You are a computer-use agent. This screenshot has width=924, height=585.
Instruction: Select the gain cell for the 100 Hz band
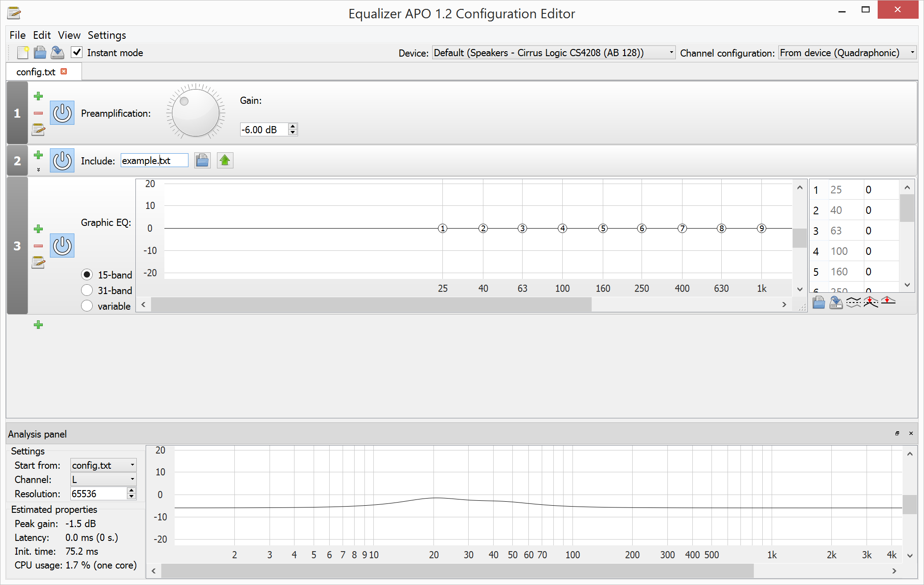tap(881, 251)
